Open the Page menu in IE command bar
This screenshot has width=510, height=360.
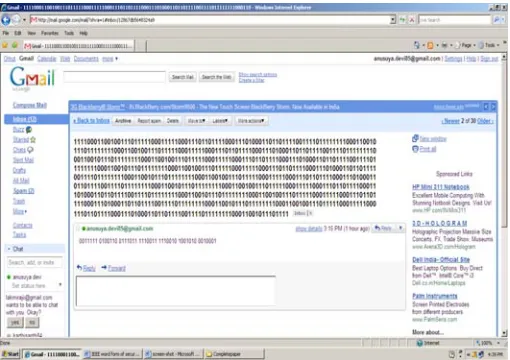tap(466, 45)
